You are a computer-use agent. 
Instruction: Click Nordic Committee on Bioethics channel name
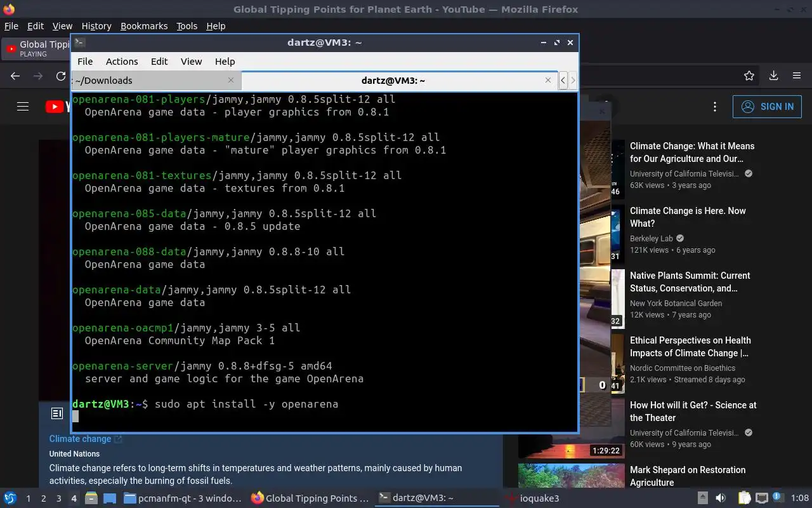tap(683, 368)
